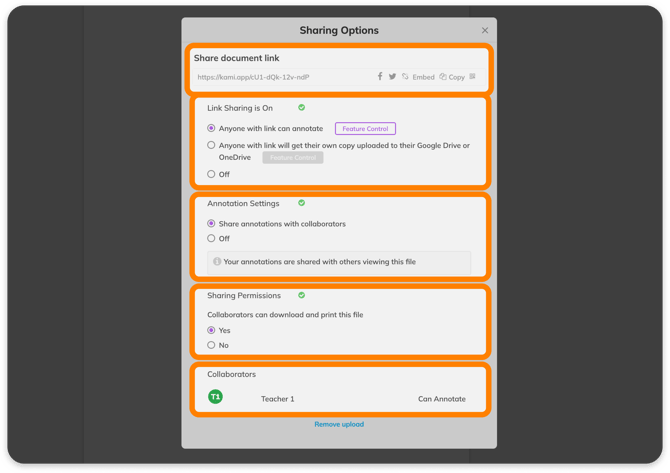The height and width of the screenshot is (473, 670).
Task: Select Anyone with link can annotate
Action: pyautogui.click(x=211, y=128)
